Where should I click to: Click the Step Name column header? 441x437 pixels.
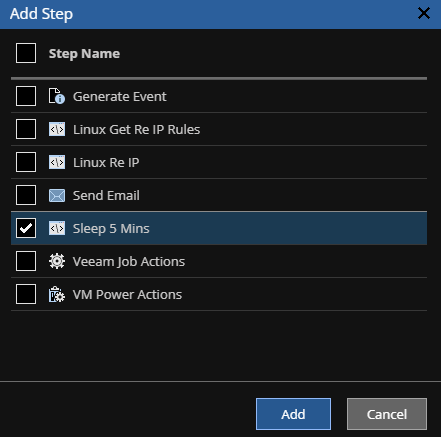[x=84, y=53]
